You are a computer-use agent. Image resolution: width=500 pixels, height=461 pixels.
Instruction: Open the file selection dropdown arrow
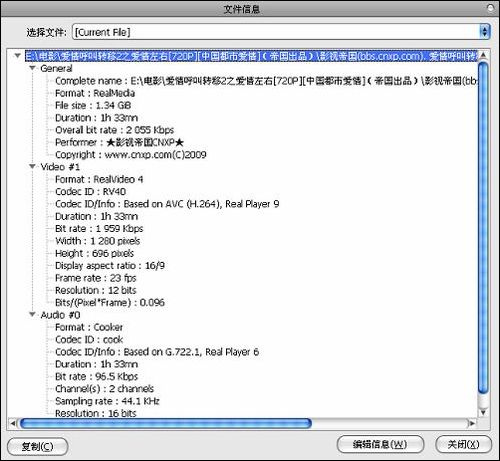pos(485,32)
